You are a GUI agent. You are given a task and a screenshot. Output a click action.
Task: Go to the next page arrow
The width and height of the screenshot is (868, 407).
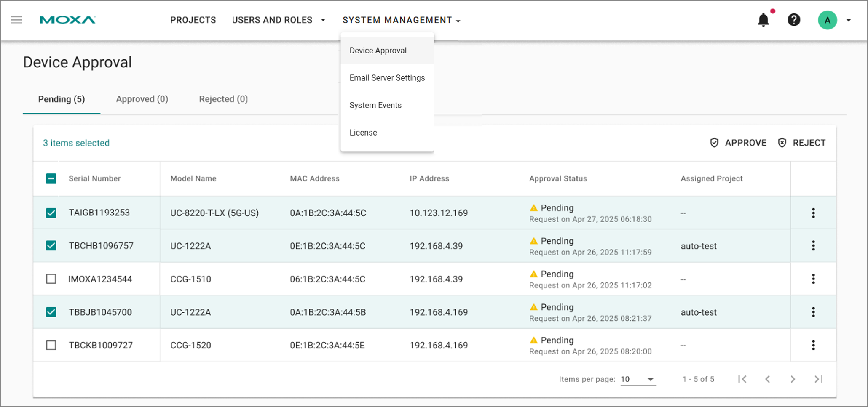(x=793, y=379)
